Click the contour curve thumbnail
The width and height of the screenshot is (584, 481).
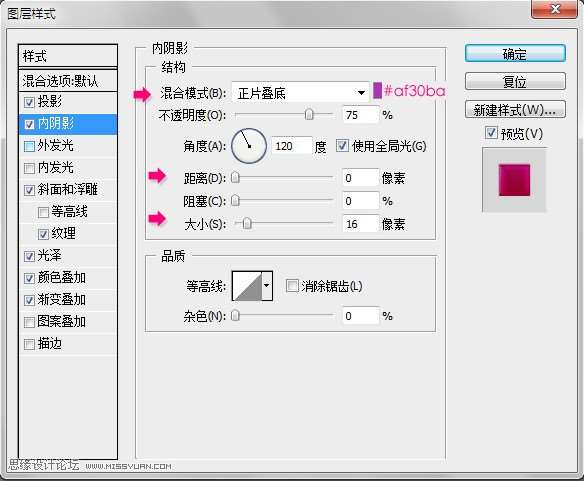click(x=247, y=286)
